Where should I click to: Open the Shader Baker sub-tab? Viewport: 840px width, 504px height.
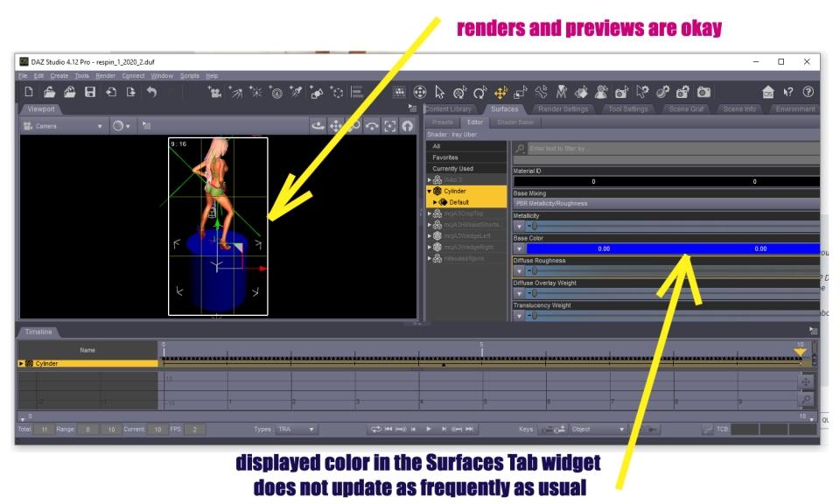click(x=514, y=122)
